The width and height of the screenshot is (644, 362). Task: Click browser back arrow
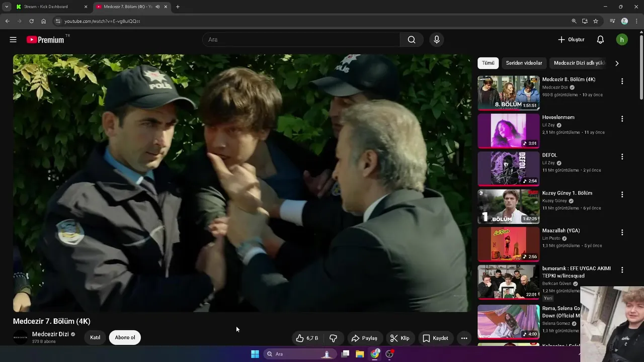click(7, 21)
